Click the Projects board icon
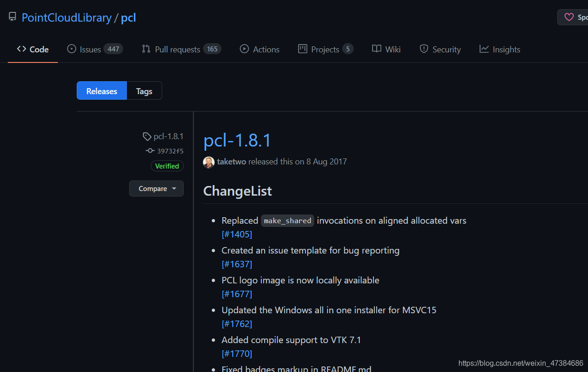This screenshot has width=588, height=372. [303, 49]
